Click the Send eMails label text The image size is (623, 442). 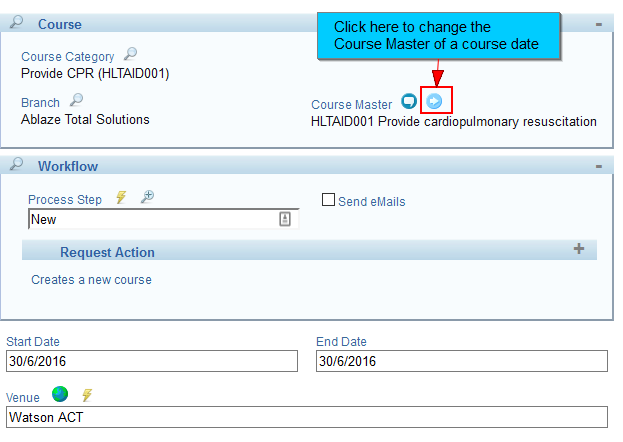[x=371, y=202]
